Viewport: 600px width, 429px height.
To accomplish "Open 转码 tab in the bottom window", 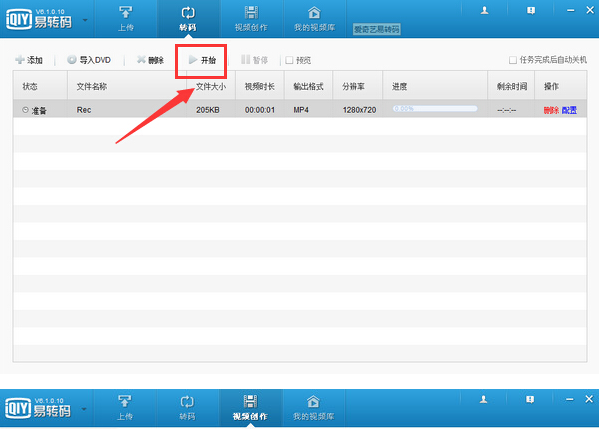I will pyautogui.click(x=187, y=408).
